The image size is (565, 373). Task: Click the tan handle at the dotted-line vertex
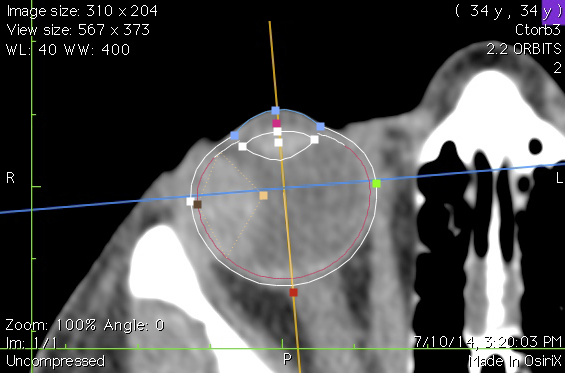point(263,196)
